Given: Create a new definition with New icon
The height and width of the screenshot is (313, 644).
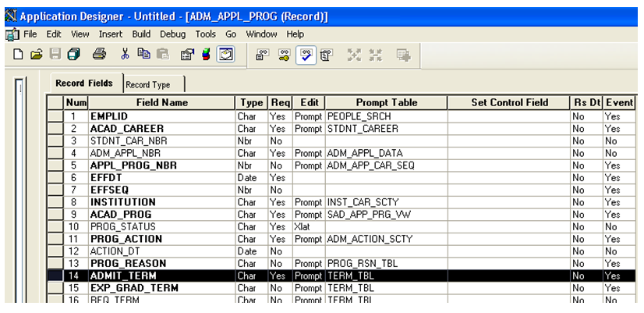Looking at the screenshot, I should click(18, 55).
